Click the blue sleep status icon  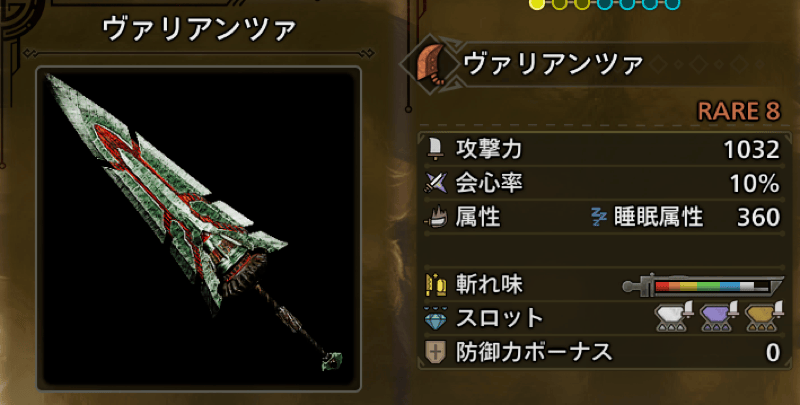599,217
